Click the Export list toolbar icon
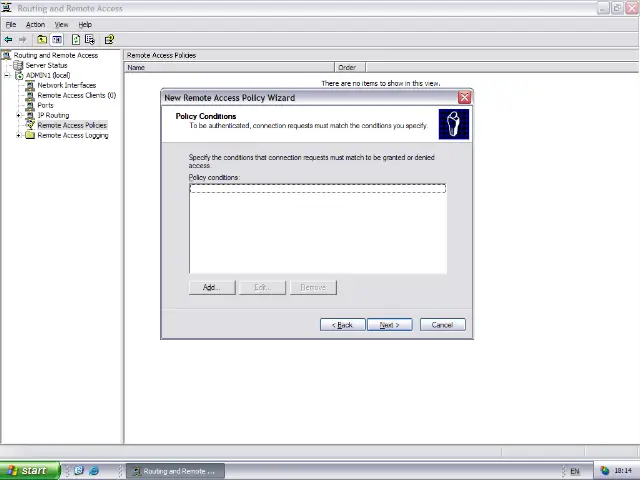Viewport: 640px width, 480px height. [x=90, y=40]
